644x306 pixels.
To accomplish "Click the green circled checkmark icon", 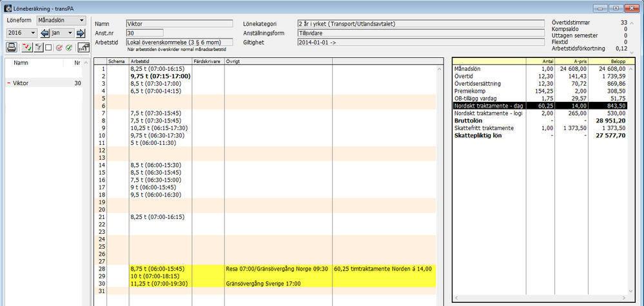I will 68,47.
